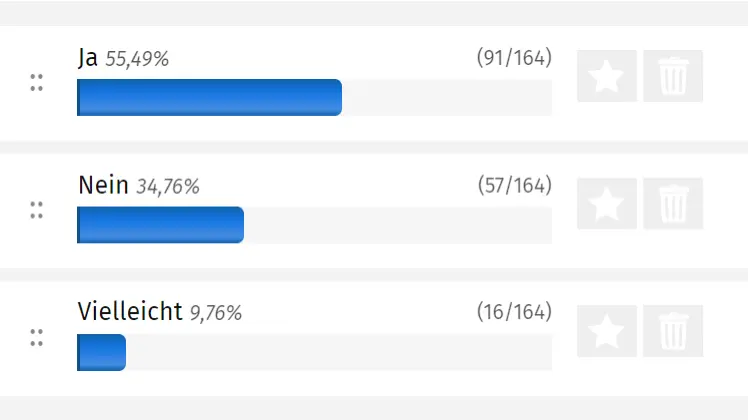
Task: Click the (16/164) vote count
Action: pos(514,312)
